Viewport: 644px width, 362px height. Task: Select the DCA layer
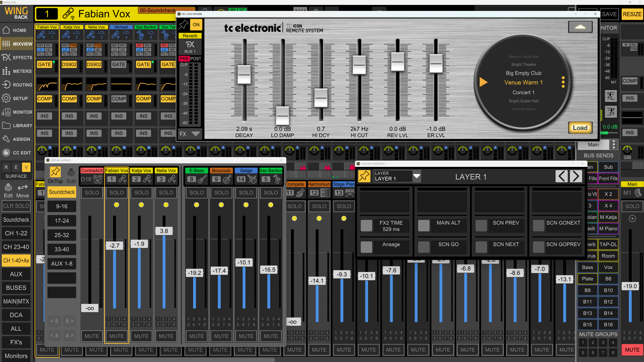[x=16, y=315]
